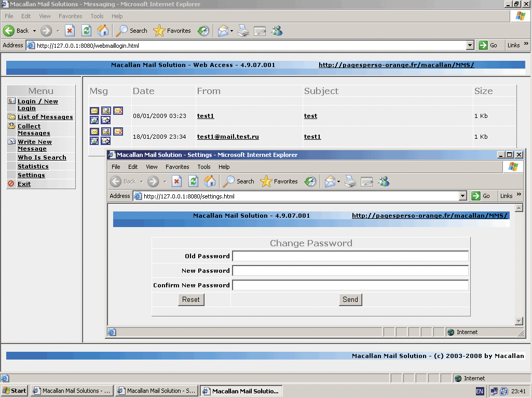Click the Home icon in the Settings window
This screenshot has width=532, height=398.
tap(210, 181)
